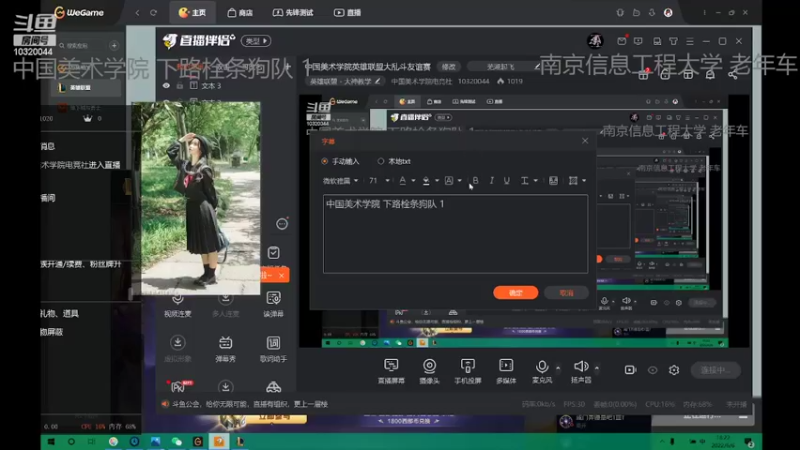
Task: Toggle the lock icon of 文本 3 layer
Action: 180,86
